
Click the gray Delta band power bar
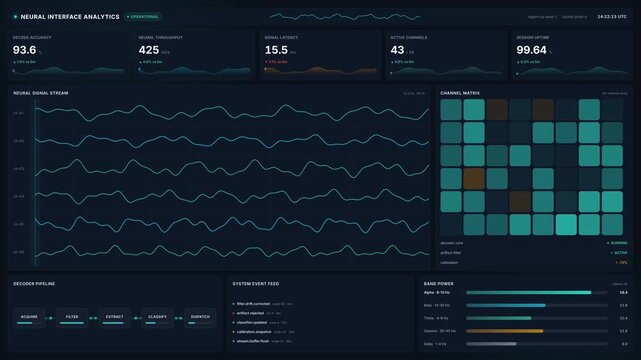pyautogui.click(x=491, y=344)
